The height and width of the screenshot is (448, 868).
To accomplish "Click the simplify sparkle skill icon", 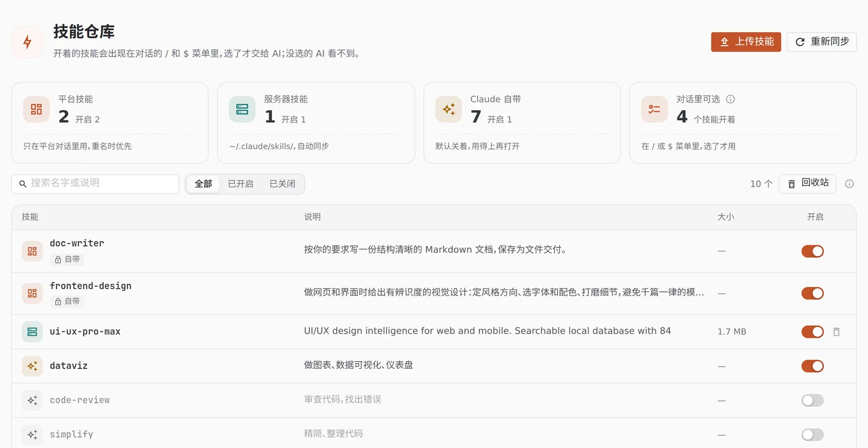I will [x=32, y=434].
